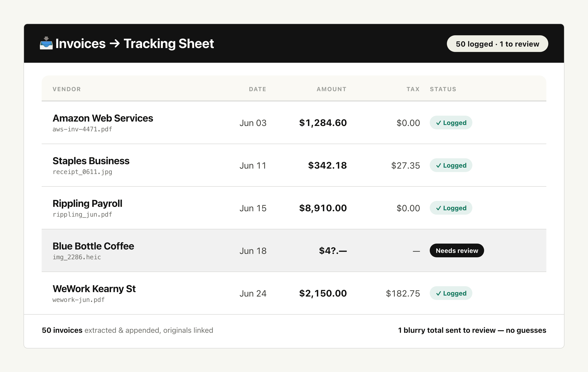Select the TAX column header
Viewport: 588px width, 372px height.
[413, 89]
